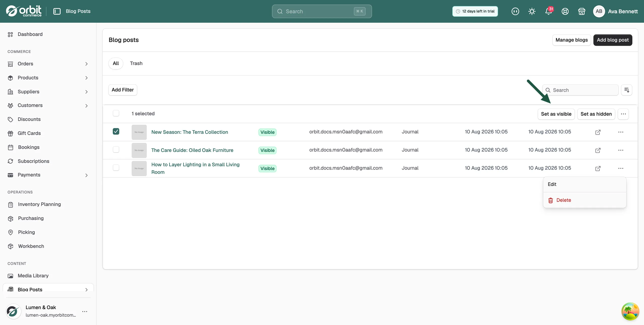The height and width of the screenshot is (325, 644).
Task: Click 12 days left in trial badge
Action: click(x=475, y=11)
